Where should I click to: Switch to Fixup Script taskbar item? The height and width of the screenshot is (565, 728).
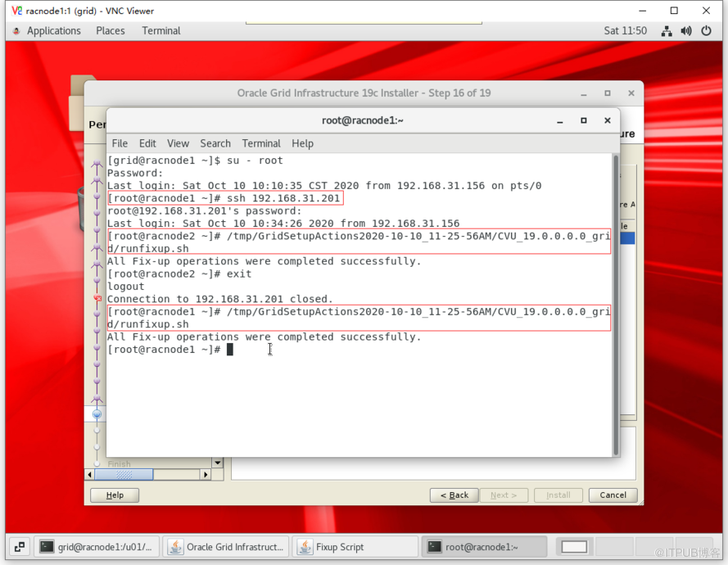[355, 547]
